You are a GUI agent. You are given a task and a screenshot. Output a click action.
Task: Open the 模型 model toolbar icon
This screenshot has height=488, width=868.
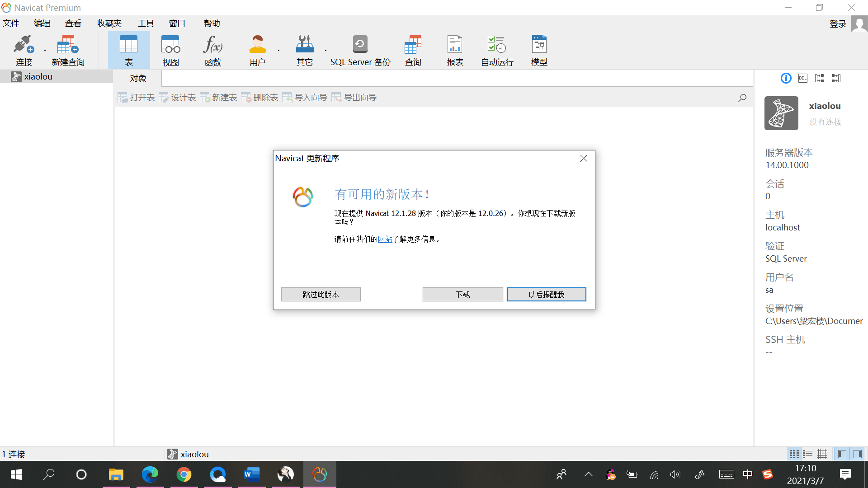pyautogui.click(x=539, y=50)
